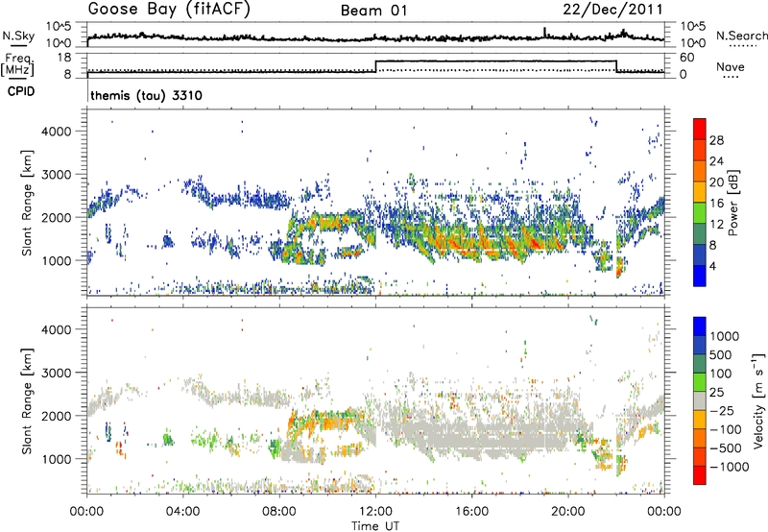Pick the light green 12–16 dB power segment
The image size is (768, 532).
point(700,213)
